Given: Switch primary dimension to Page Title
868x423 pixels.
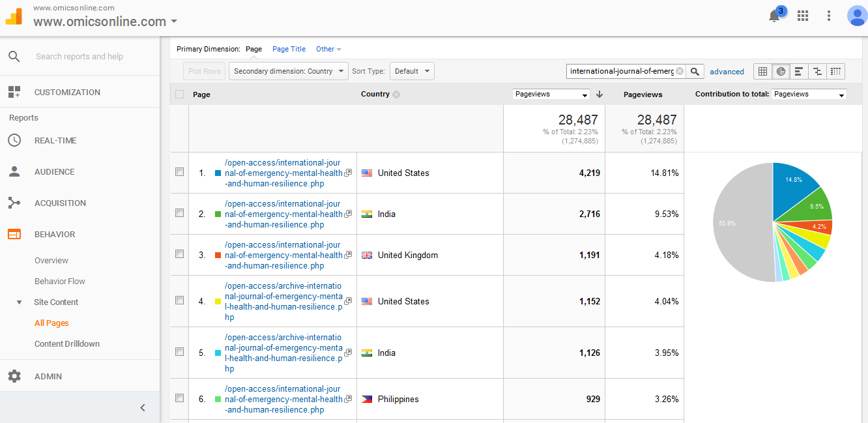Looking at the screenshot, I should click(289, 49).
